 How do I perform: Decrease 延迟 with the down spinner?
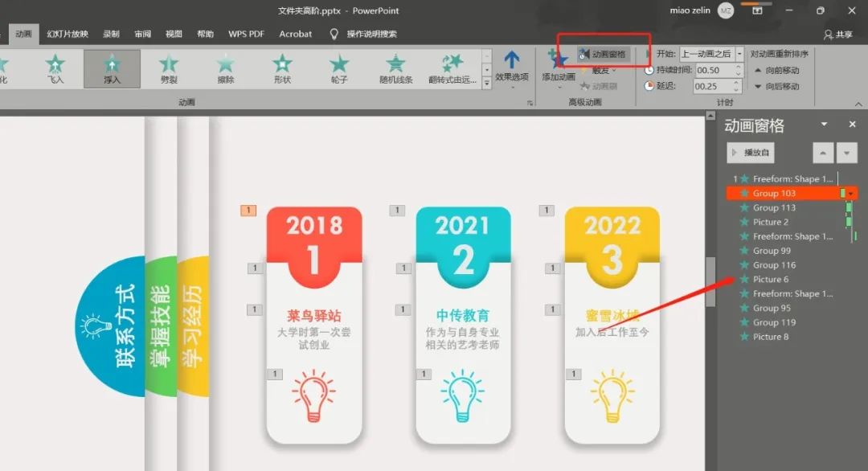coord(736,90)
